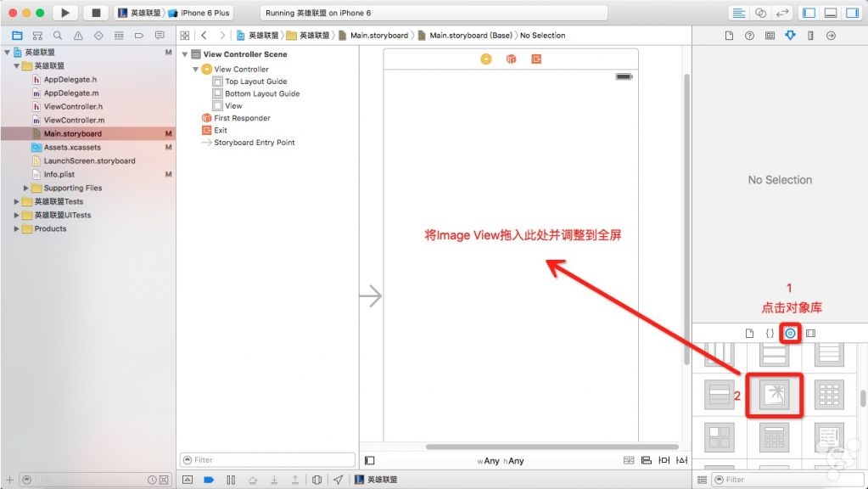Select Main.storyboard in the breadcrumb bar
The image size is (868, 489).
378,36
